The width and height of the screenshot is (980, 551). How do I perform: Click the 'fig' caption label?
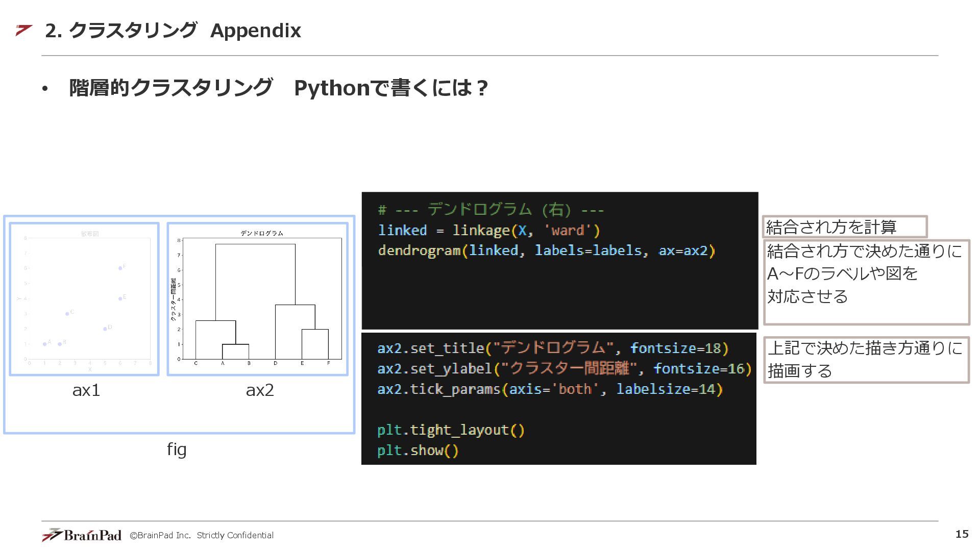(177, 449)
